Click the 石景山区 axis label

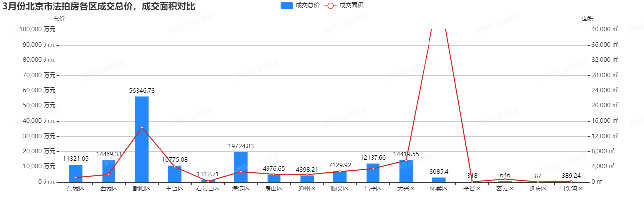coord(208,189)
